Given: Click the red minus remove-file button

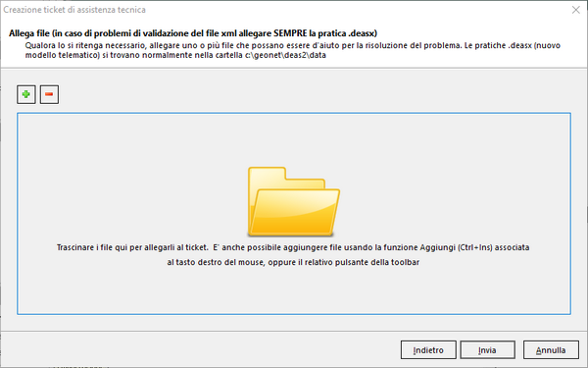Looking at the screenshot, I should tap(49, 94).
